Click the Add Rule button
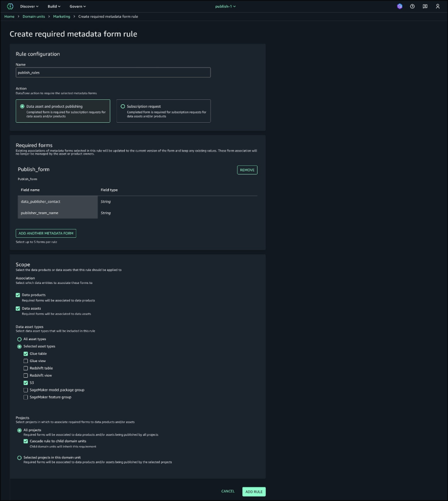 (254, 491)
